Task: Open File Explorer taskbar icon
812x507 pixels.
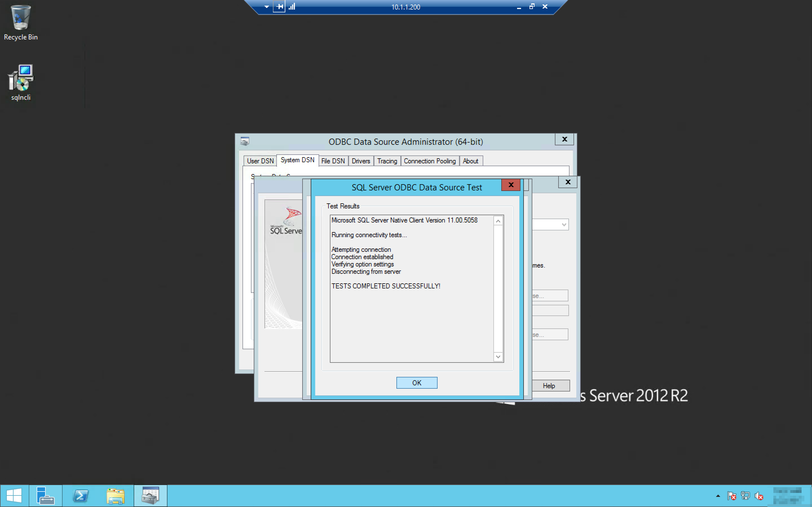Action: [x=115, y=496]
